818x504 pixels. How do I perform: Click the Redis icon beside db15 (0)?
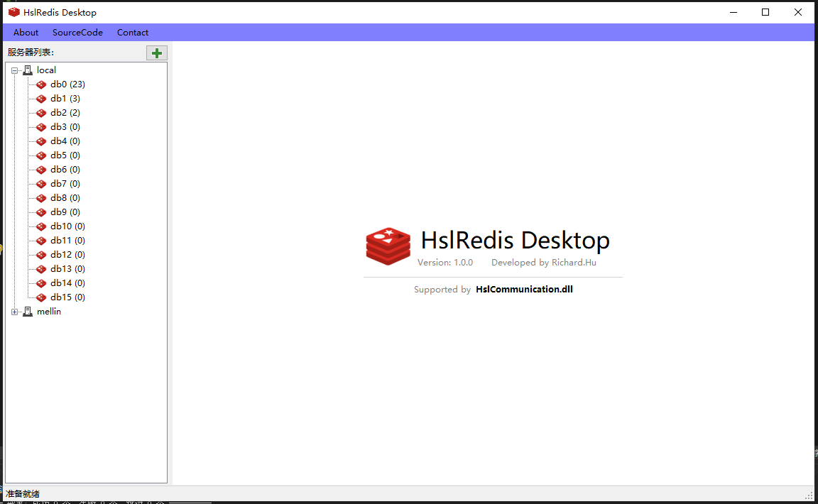[x=41, y=297]
